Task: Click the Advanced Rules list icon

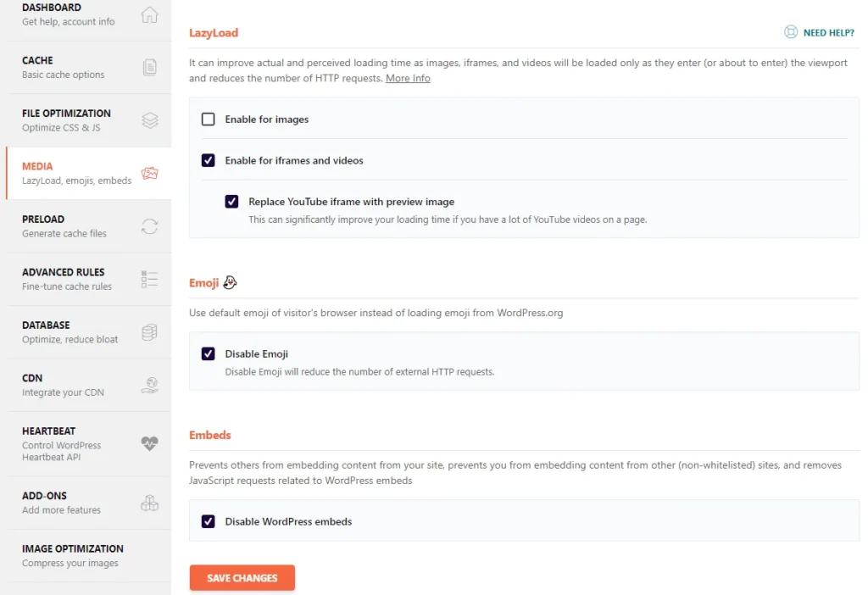Action: (x=149, y=279)
